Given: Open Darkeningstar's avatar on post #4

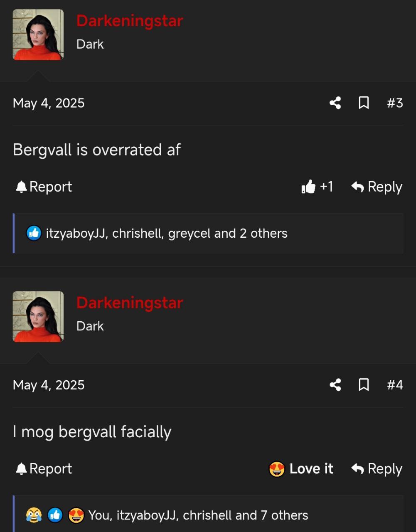Looking at the screenshot, I should click(x=38, y=317).
